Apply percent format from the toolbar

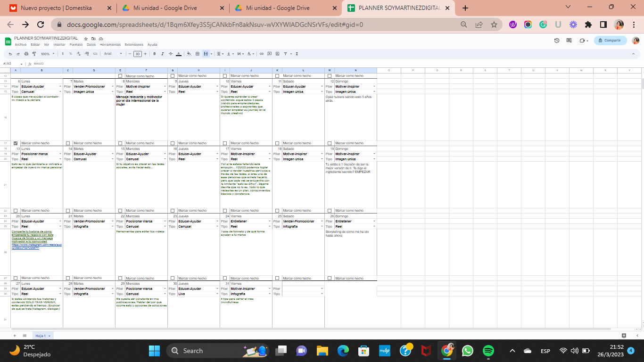pyautogui.click(x=71, y=54)
